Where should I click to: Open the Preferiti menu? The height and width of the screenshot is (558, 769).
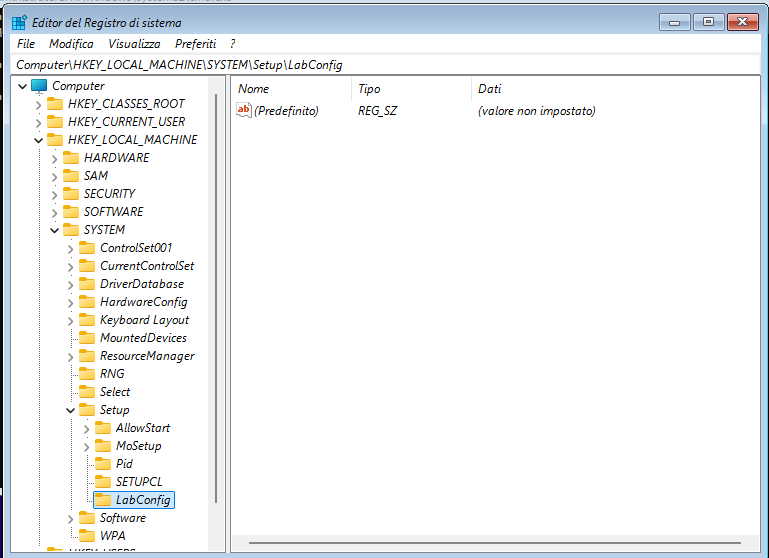click(x=195, y=44)
